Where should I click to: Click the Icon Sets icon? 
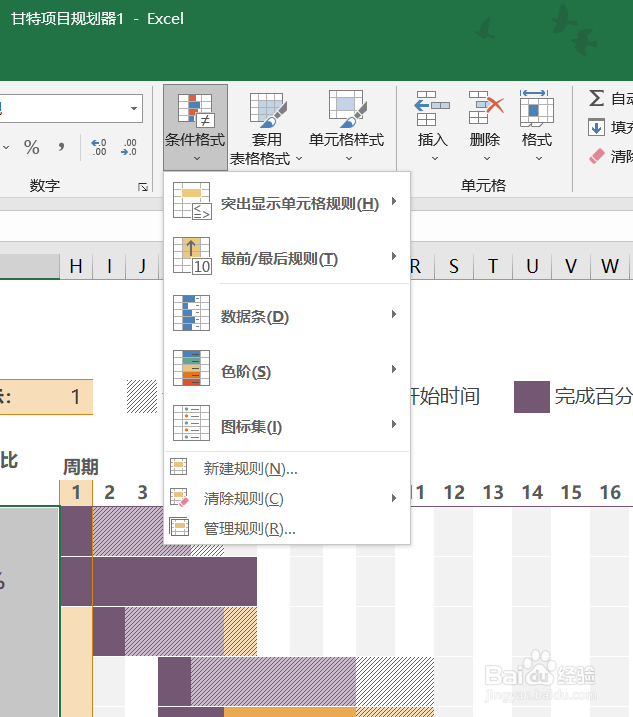pyautogui.click(x=192, y=423)
